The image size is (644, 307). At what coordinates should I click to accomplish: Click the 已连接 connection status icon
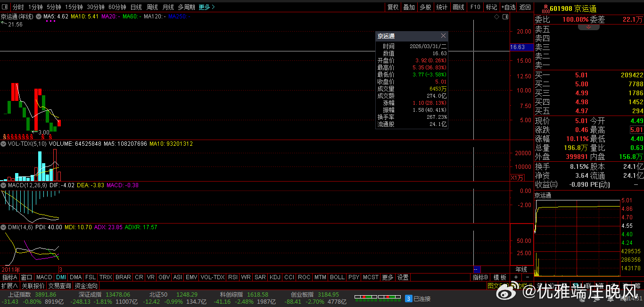tap(409, 299)
